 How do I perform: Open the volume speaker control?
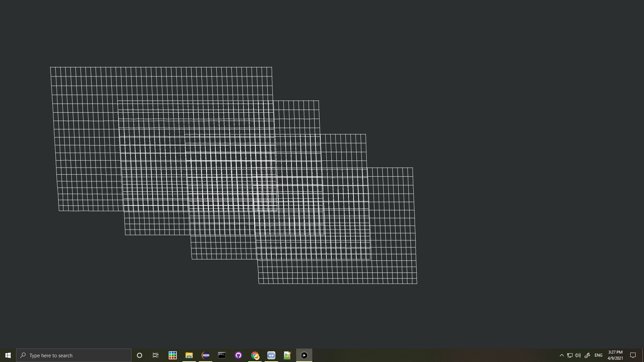pyautogui.click(x=578, y=355)
